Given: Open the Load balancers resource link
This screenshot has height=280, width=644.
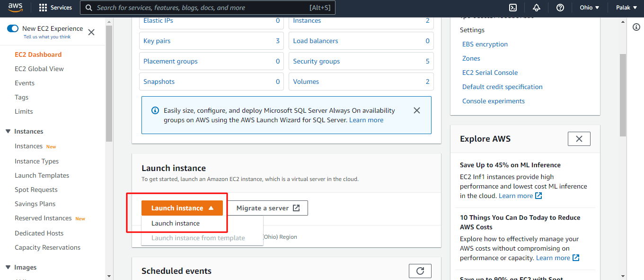Looking at the screenshot, I should [x=316, y=41].
